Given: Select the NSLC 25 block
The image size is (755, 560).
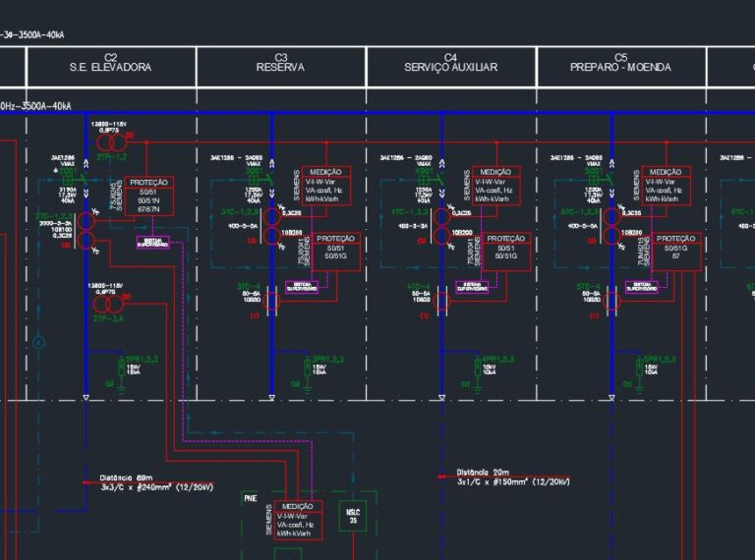Looking at the screenshot, I should [x=354, y=514].
